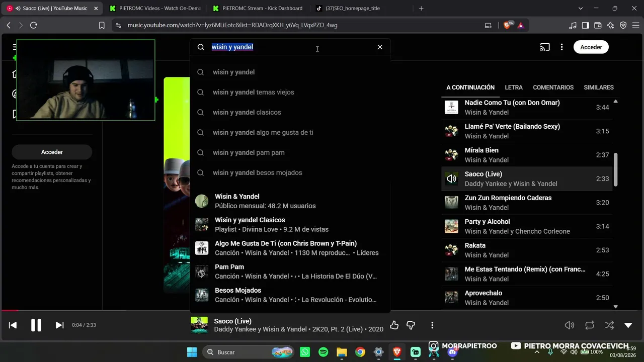Bookmark this page
This screenshot has width=644, height=362.
102,25
